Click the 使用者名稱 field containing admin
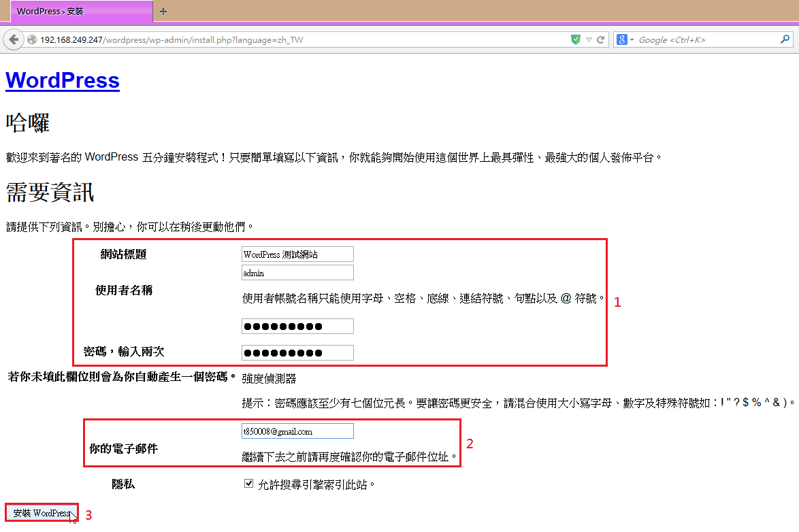Image resolution: width=799 pixels, height=532 pixels. tap(297, 273)
